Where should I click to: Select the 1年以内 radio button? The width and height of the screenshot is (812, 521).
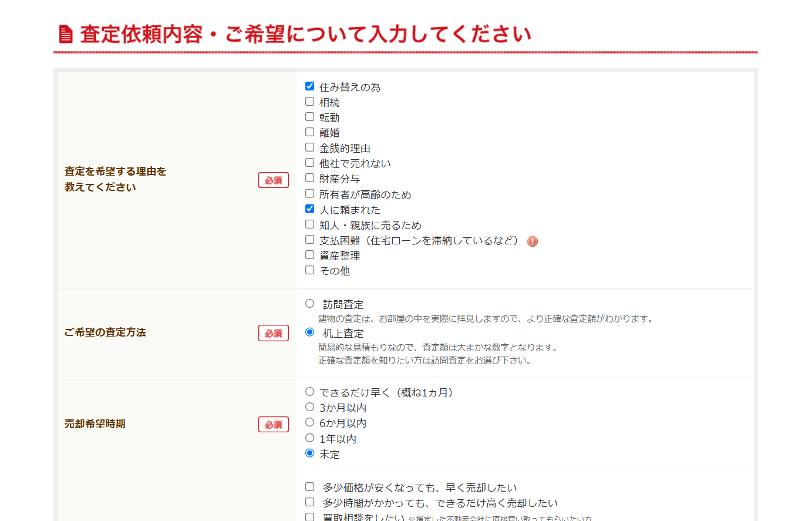click(x=309, y=438)
